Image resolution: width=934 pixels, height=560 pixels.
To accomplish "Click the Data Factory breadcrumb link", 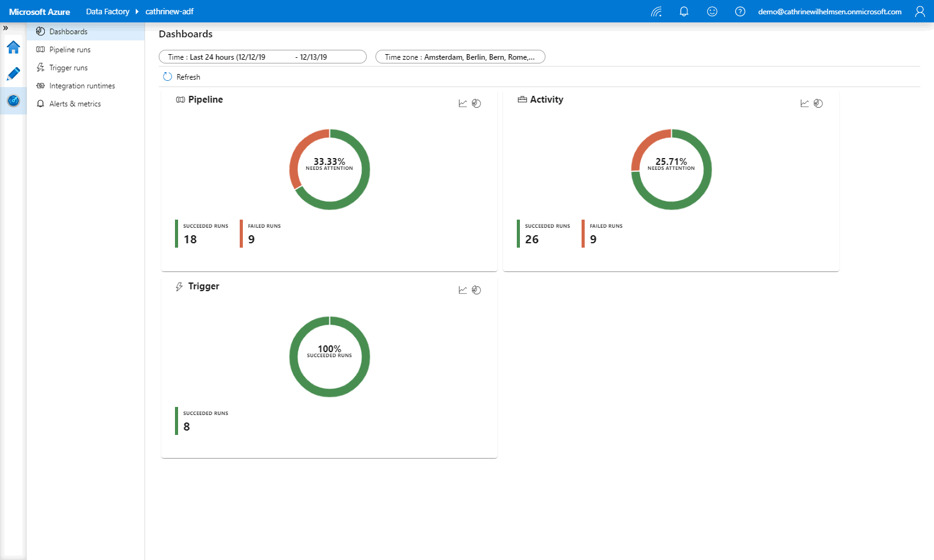I will tap(107, 12).
